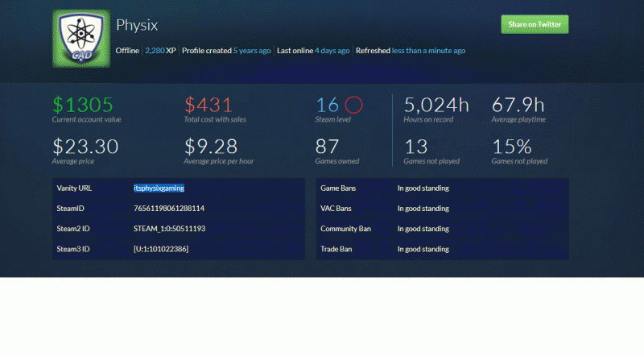Screen dimensions: 644x356
Task: Click the 13 games not played value
Action: [x=416, y=147]
